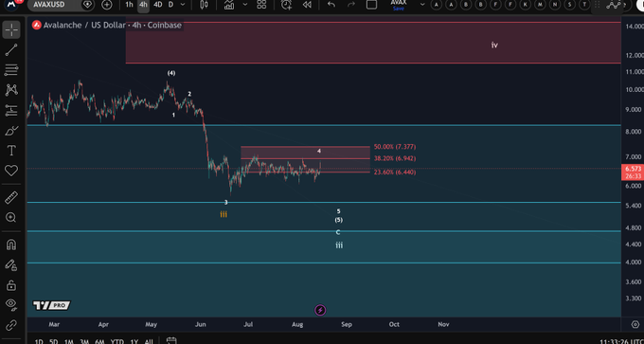Viewport: 644px width, 344px height.
Task: Switch to the D daily timeframe
Action: [170, 5]
